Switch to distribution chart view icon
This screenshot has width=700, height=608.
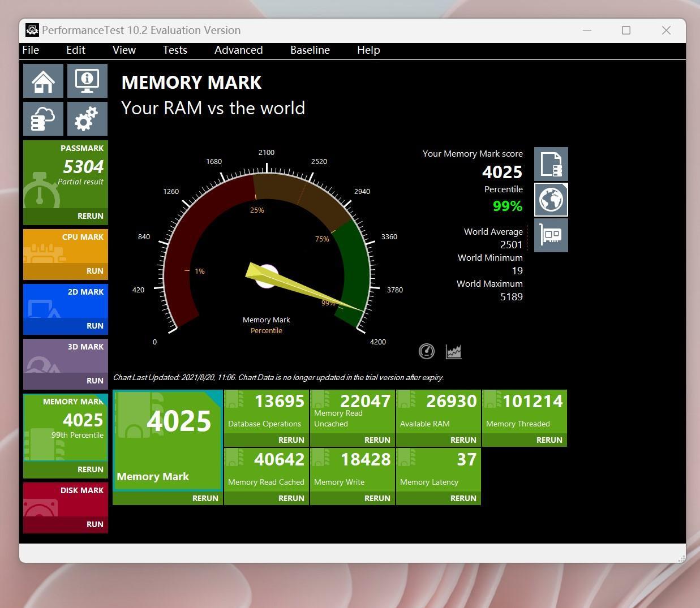click(453, 352)
